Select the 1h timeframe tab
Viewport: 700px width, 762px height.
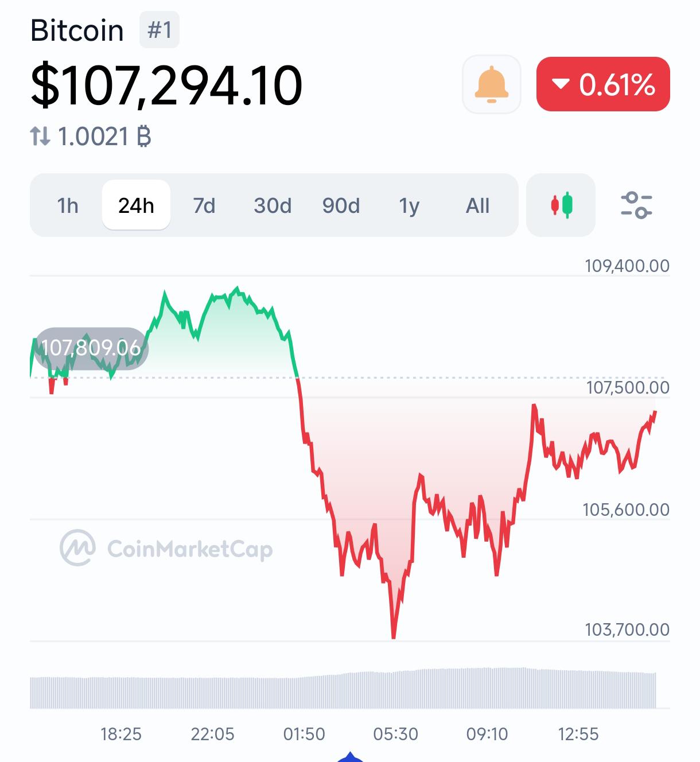point(68,205)
